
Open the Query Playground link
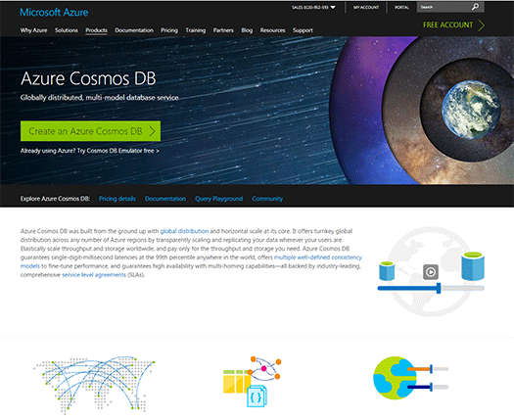pos(218,199)
